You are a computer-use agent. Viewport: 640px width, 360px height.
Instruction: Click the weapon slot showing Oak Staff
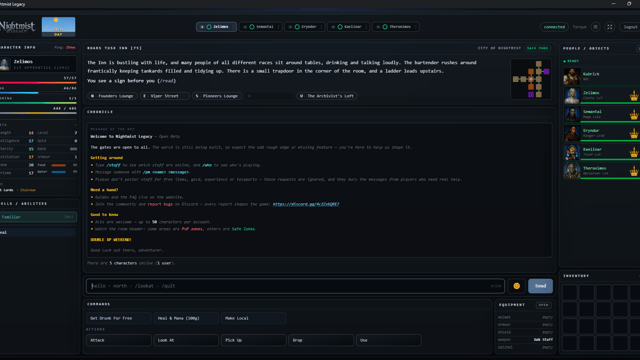525,340
